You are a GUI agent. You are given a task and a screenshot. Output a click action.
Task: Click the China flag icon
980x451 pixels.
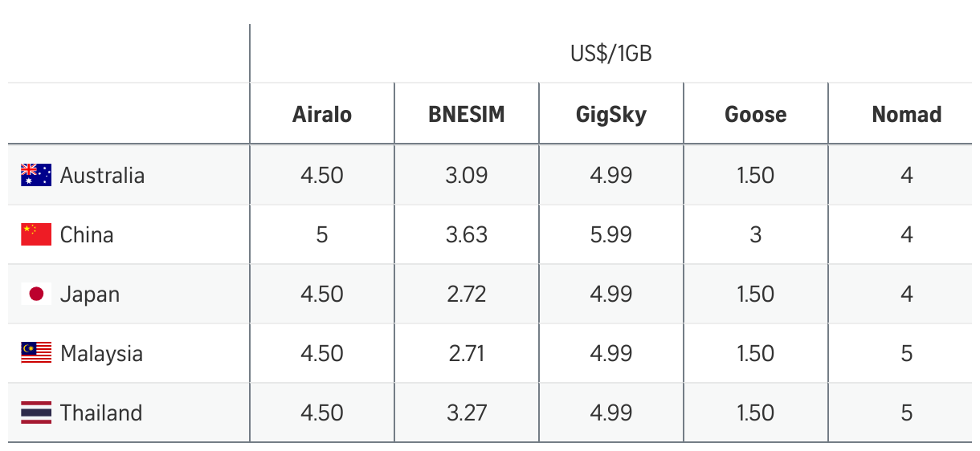point(36,234)
